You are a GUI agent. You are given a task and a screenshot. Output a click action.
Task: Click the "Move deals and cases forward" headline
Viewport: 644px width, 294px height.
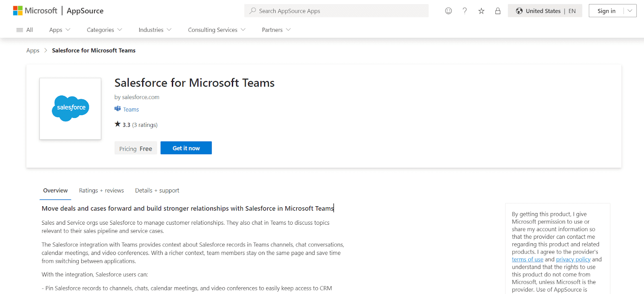(x=188, y=208)
